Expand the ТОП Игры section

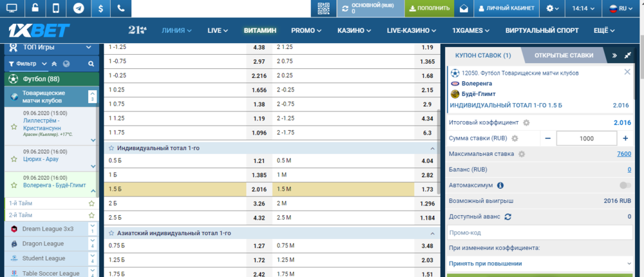point(52,47)
